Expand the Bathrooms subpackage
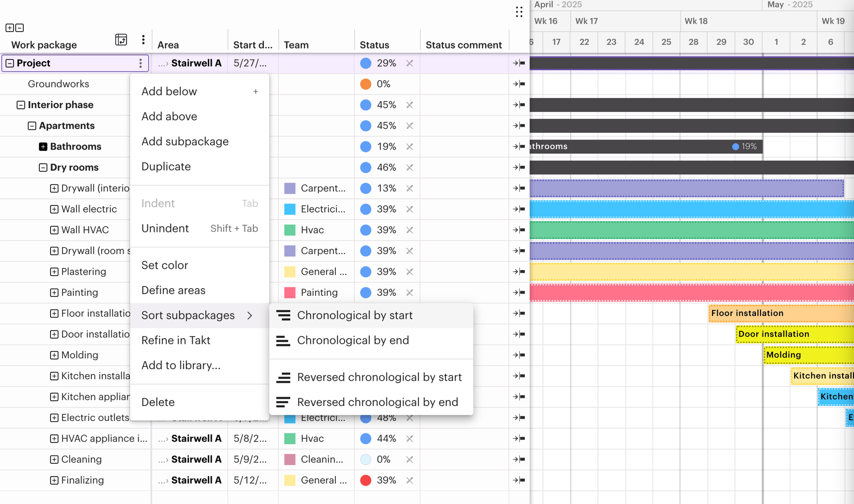 (42, 146)
